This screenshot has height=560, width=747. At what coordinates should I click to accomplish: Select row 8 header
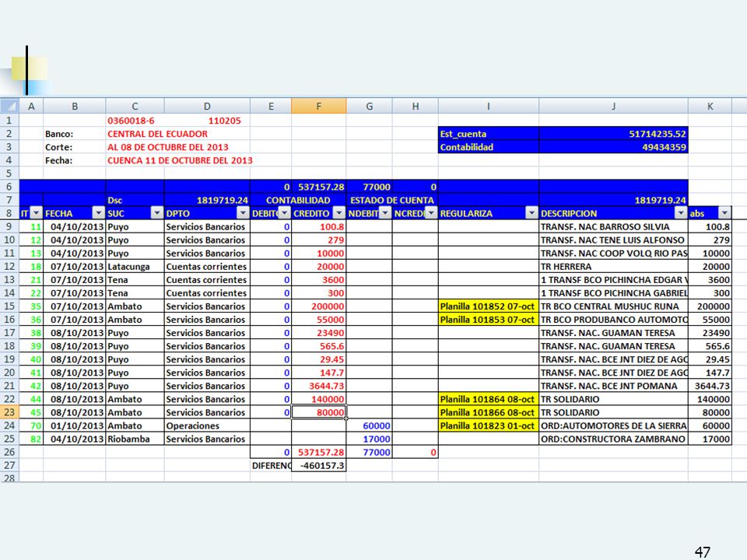click(x=9, y=213)
